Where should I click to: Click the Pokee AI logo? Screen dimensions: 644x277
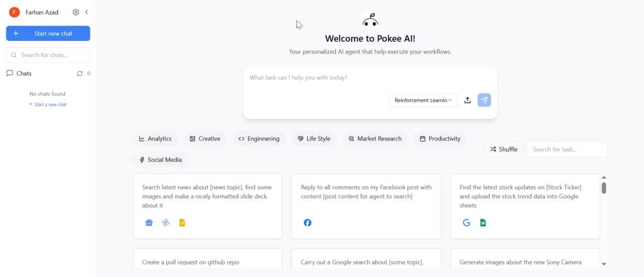coord(370,20)
